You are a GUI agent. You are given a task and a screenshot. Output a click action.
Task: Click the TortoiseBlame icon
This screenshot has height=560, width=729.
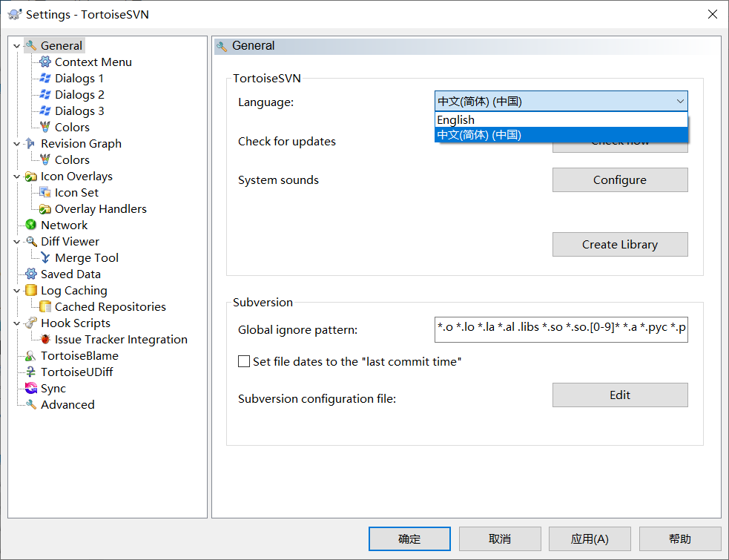click(x=30, y=356)
